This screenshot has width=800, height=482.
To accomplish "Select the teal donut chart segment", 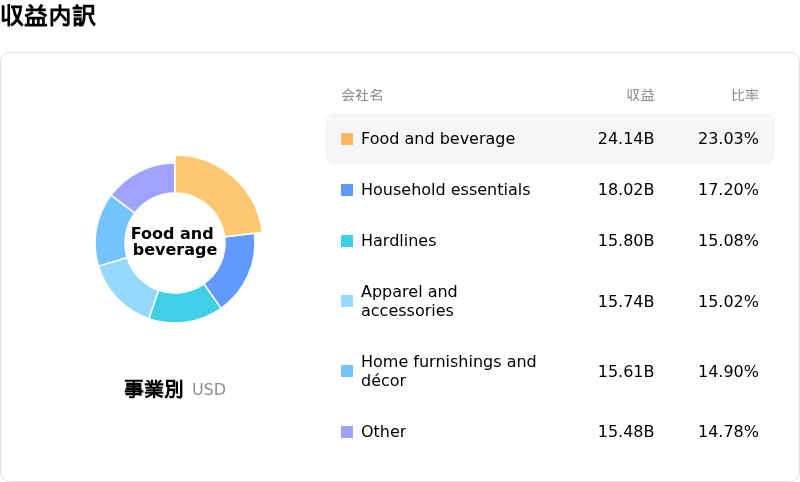I will (x=184, y=305).
